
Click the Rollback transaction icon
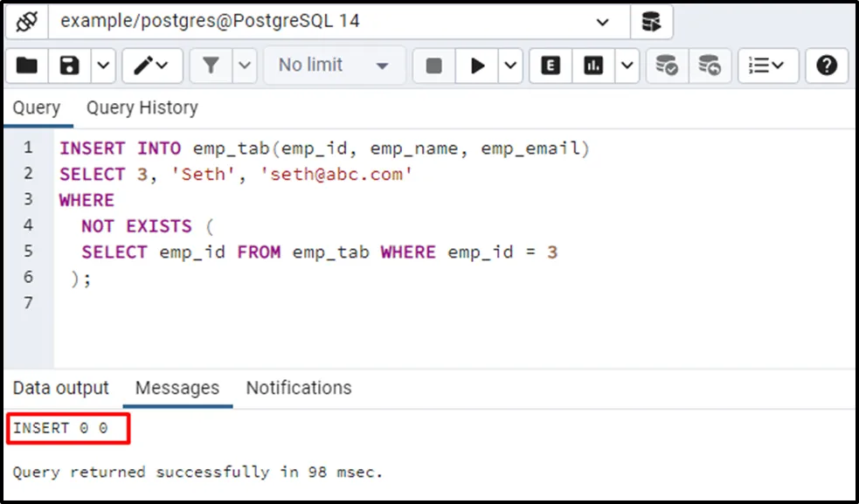pyautogui.click(x=710, y=66)
